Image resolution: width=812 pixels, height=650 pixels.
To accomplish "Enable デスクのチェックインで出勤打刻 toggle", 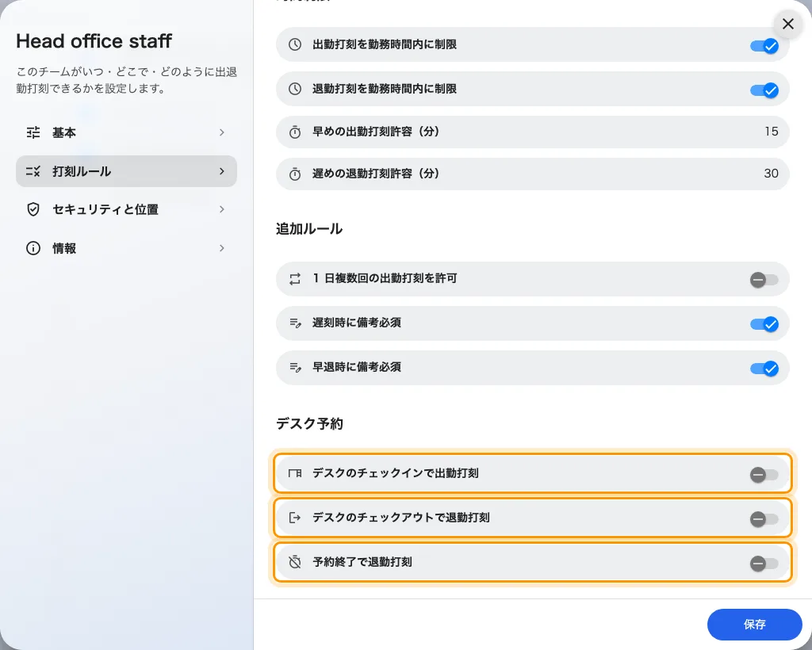I will 764,475.
